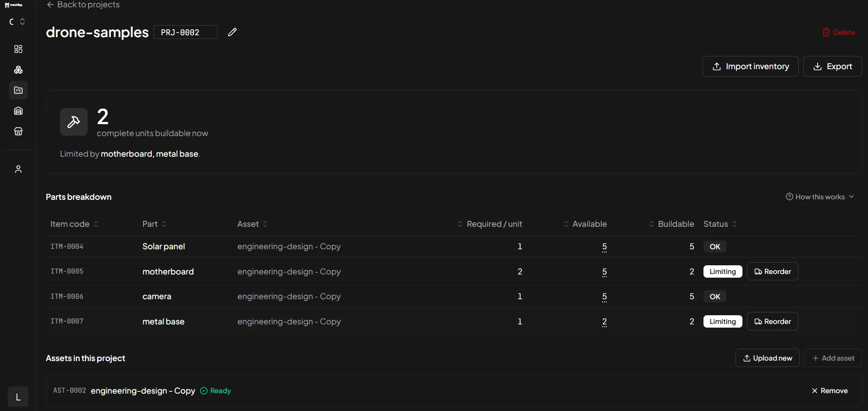The width and height of the screenshot is (868, 411).
Task: Click the Upload new button
Action: tap(768, 358)
